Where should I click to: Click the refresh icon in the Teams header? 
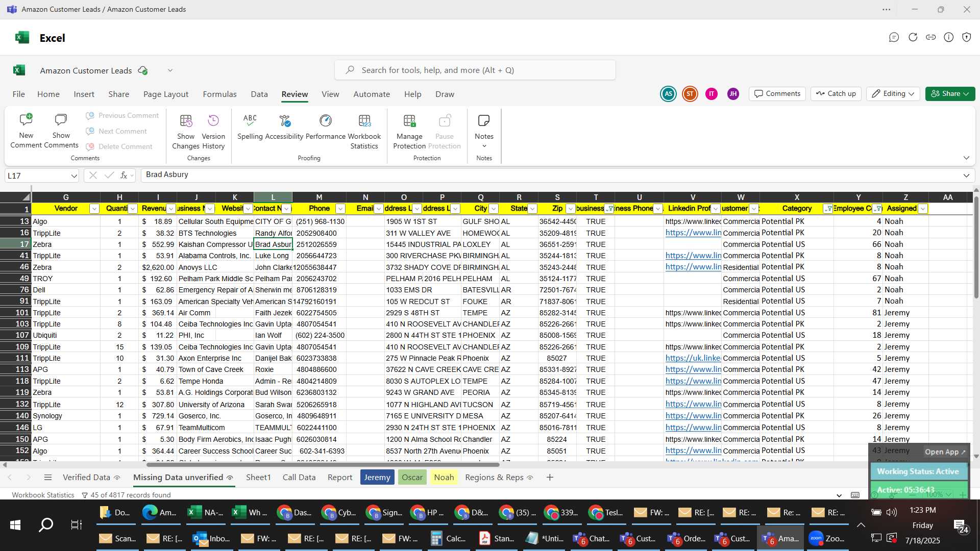click(x=913, y=37)
